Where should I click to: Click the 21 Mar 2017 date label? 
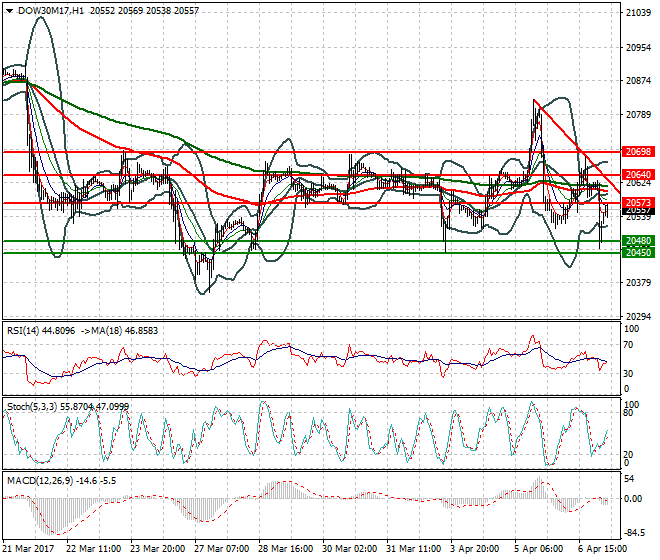[30, 549]
